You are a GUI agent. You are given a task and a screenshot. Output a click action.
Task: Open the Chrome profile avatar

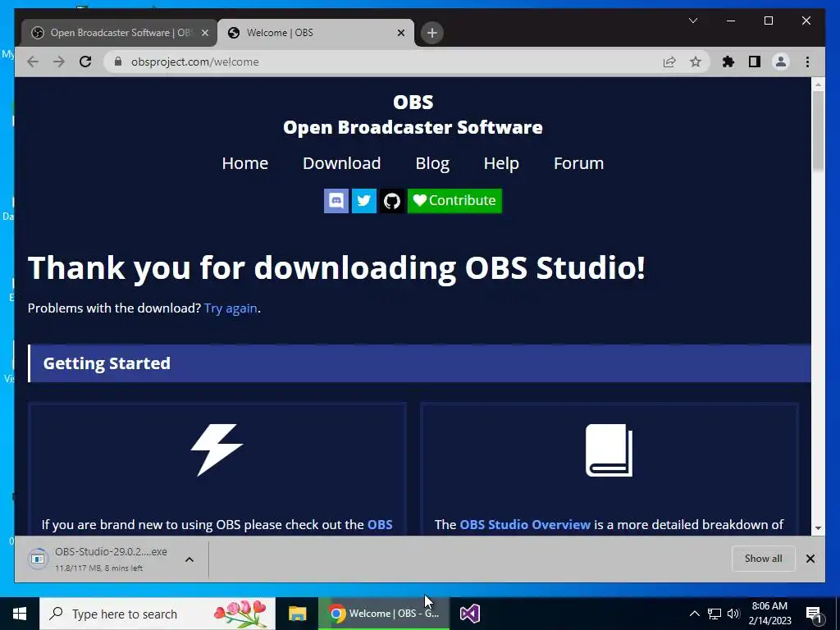coord(781,62)
